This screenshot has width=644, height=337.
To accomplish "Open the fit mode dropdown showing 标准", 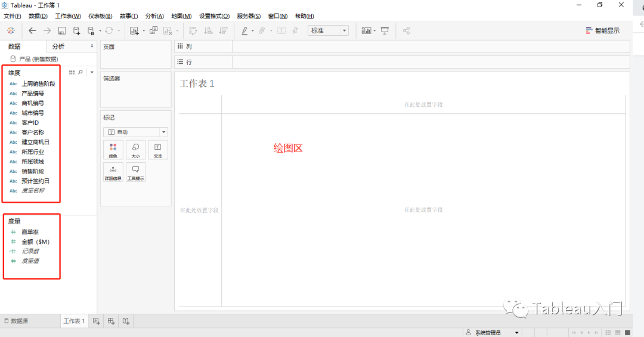I will (x=328, y=30).
